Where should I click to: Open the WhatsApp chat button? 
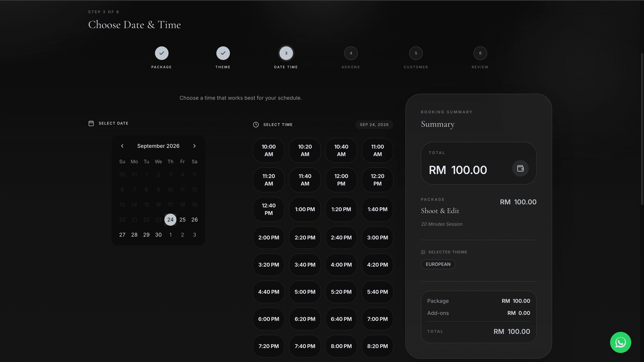[x=620, y=342]
